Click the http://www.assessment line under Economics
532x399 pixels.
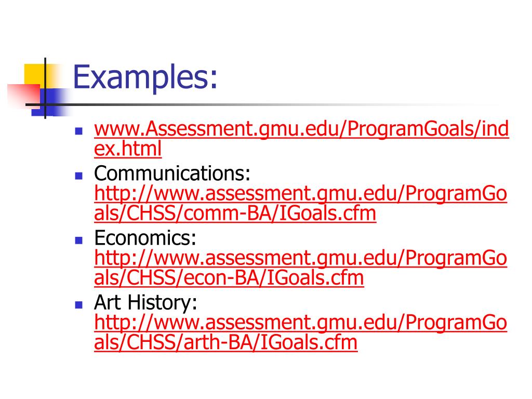[x=301, y=258]
